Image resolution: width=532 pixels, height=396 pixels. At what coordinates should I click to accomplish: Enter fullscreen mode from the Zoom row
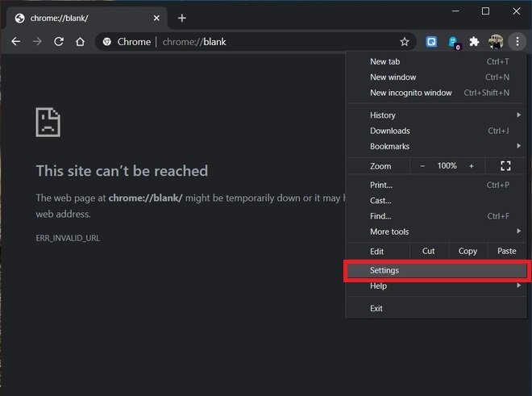pyautogui.click(x=505, y=166)
